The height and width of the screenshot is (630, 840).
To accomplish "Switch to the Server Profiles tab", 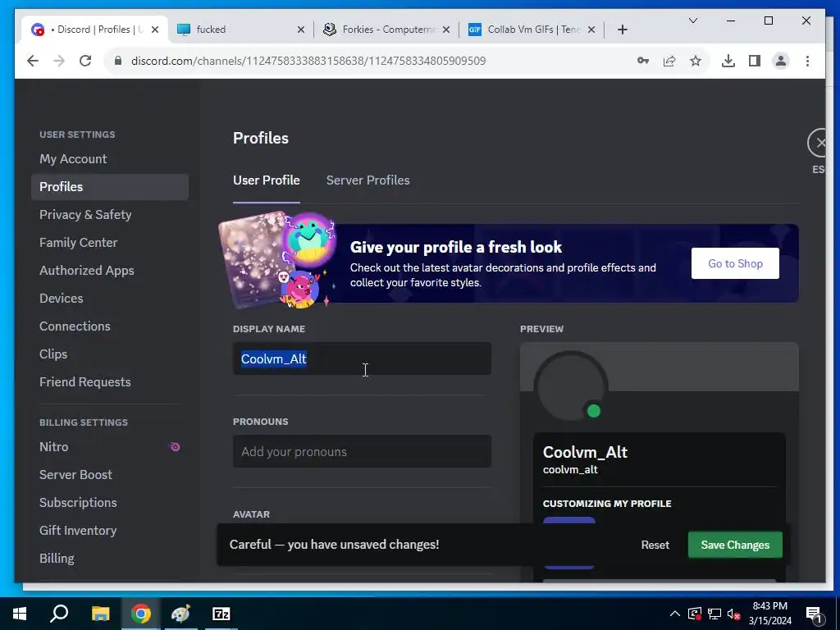I will (x=368, y=180).
